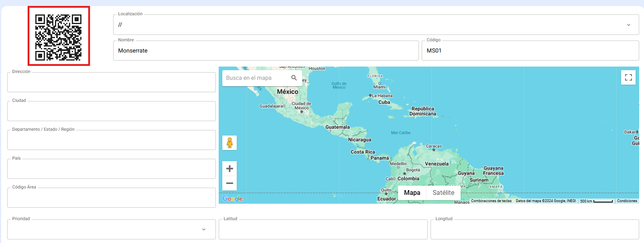Focus the Busca en el mapa field

(256, 78)
